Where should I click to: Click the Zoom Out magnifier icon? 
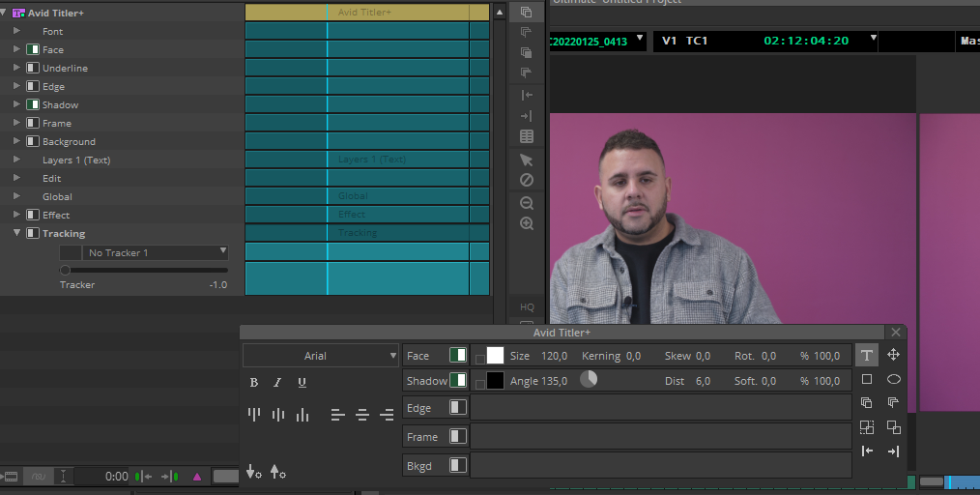[x=527, y=203]
